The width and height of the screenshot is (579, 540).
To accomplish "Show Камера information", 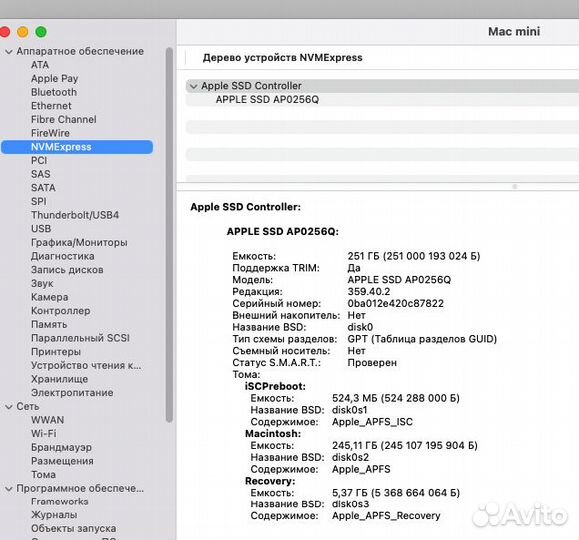I will click(x=49, y=297).
